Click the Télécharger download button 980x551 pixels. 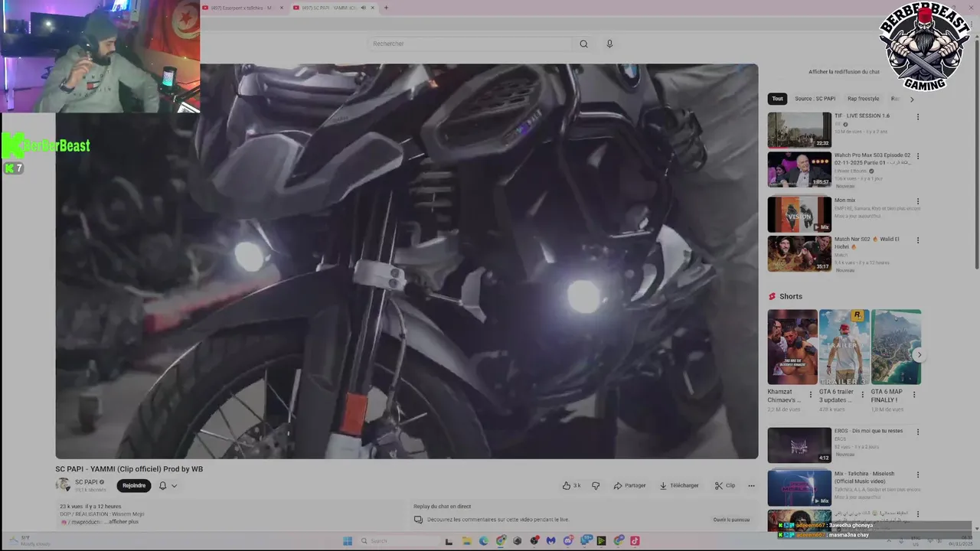679,485
